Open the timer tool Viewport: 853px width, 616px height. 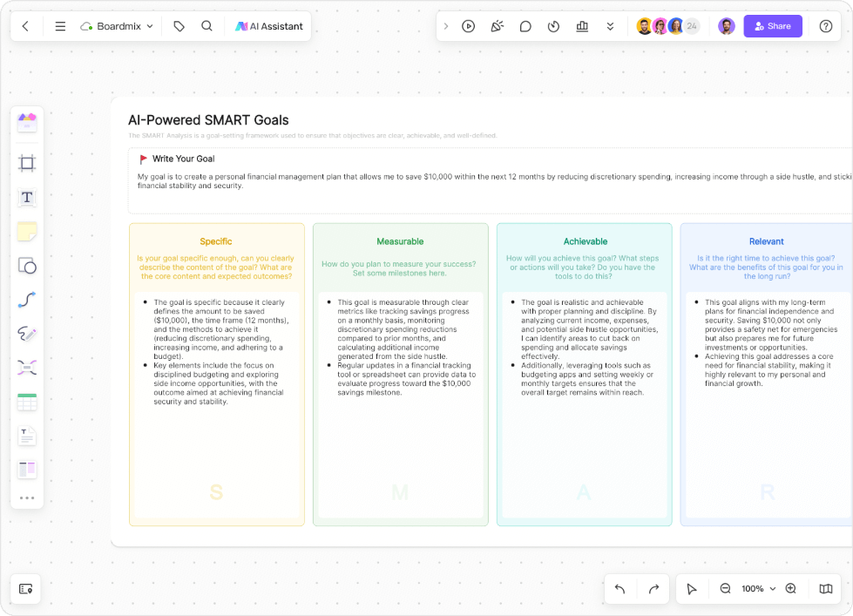pyautogui.click(x=554, y=26)
